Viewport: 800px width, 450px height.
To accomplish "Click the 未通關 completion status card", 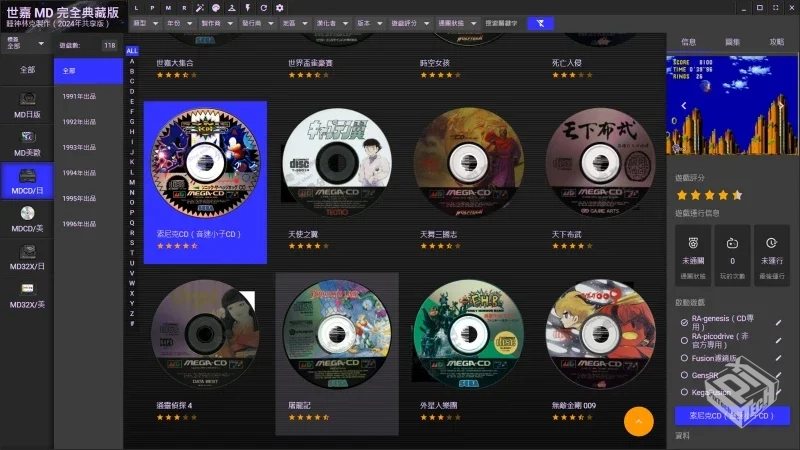I will click(693, 255).
